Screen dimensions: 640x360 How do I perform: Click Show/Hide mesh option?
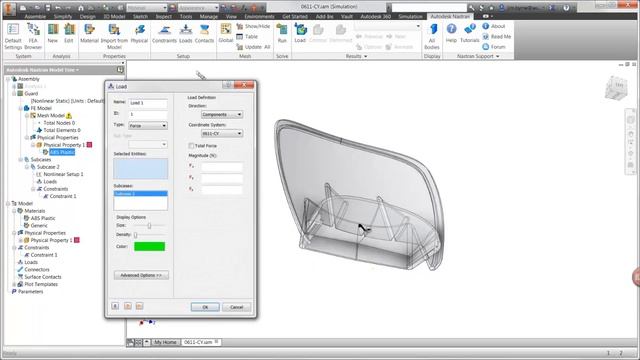253,26
